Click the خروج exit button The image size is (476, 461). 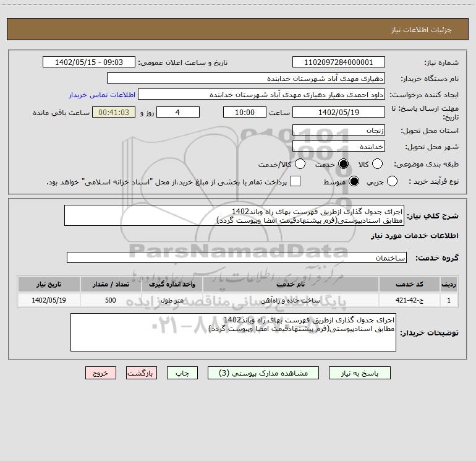click(101, 373)
